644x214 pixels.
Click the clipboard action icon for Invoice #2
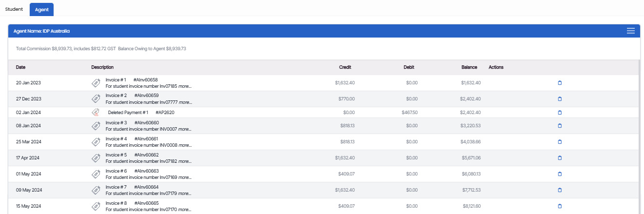coord(560,99)
